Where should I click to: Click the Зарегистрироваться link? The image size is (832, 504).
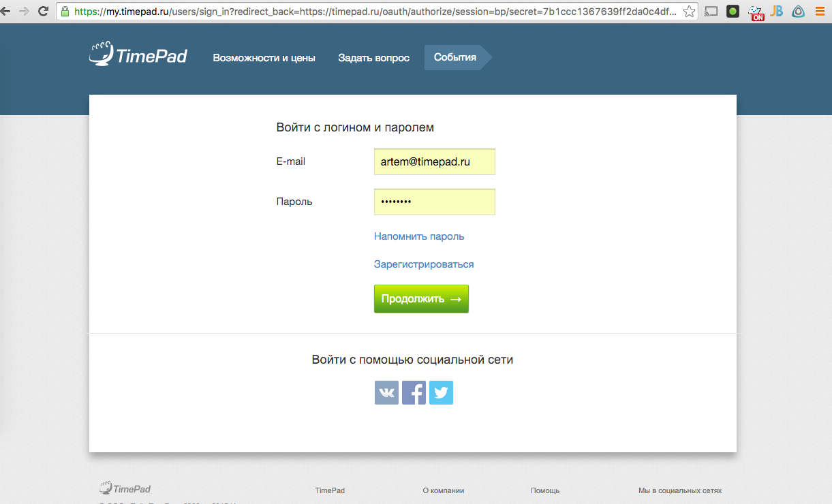[424, 264]
